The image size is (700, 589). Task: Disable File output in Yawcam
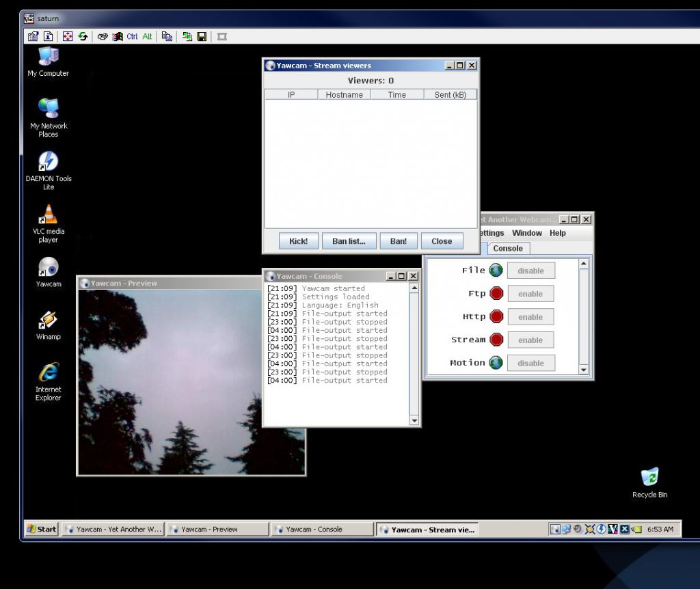(530, 271)
